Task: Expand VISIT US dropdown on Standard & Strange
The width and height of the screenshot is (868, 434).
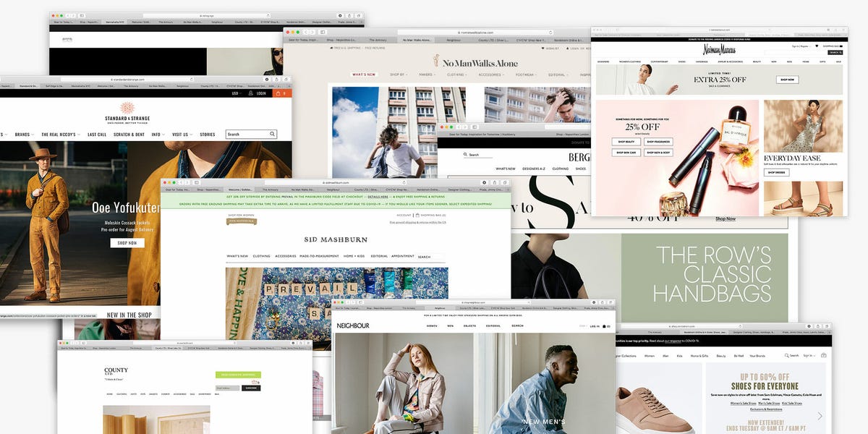Action: (x=182, y=135)
